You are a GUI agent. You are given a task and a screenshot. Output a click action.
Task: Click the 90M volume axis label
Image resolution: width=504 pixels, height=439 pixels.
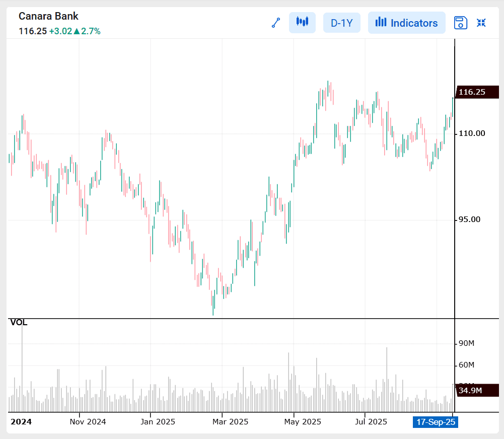(x=466, y=343)
